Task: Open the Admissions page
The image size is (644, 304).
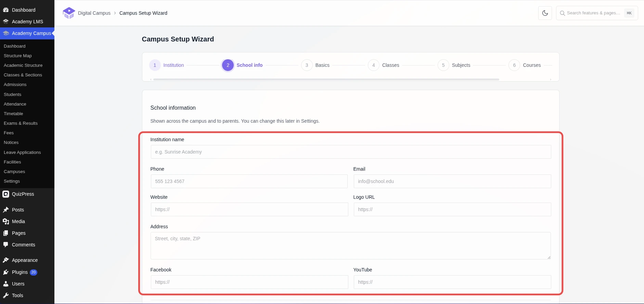Action: (x=15, y=85)
